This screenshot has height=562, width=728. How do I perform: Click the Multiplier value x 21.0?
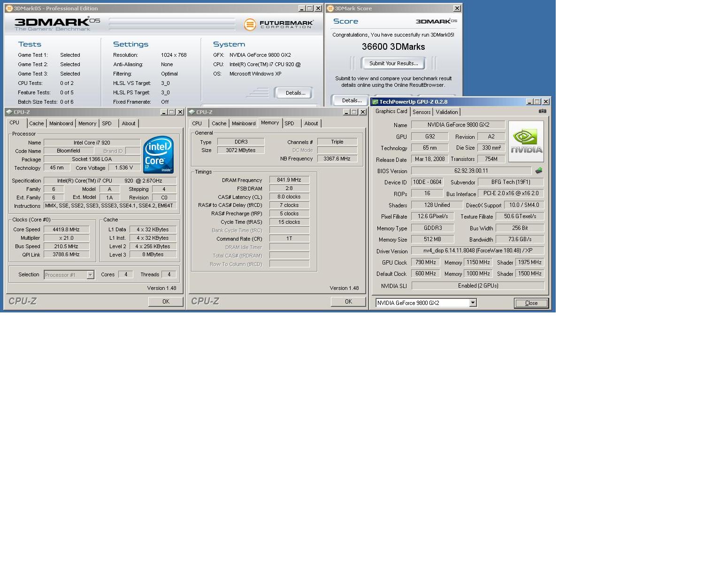[66, 238]
